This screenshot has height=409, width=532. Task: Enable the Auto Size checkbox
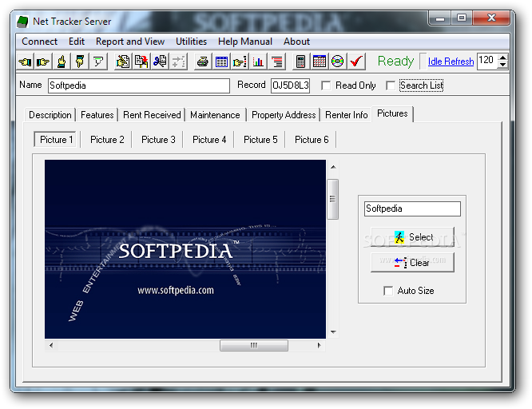pyautogui.click(x=388, y=291)
